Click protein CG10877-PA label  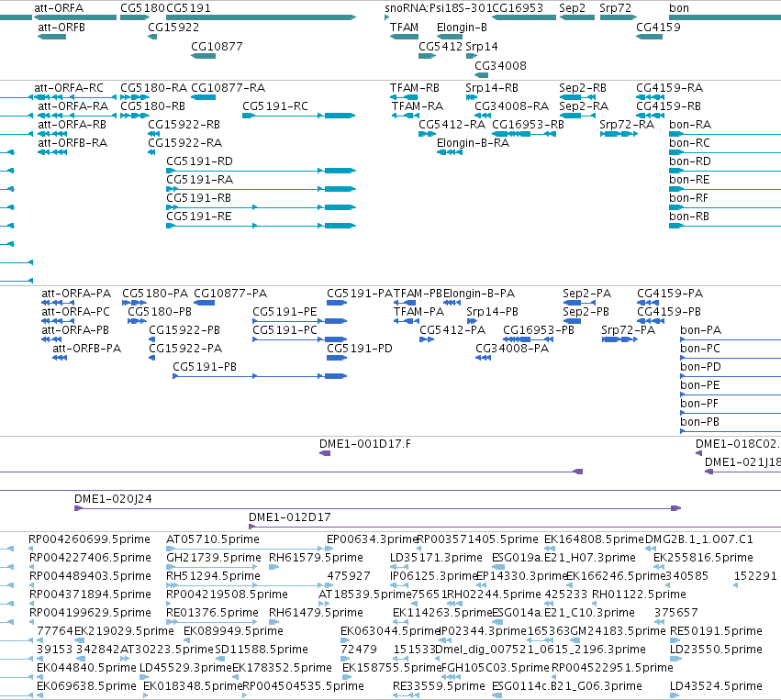point(230,294)
